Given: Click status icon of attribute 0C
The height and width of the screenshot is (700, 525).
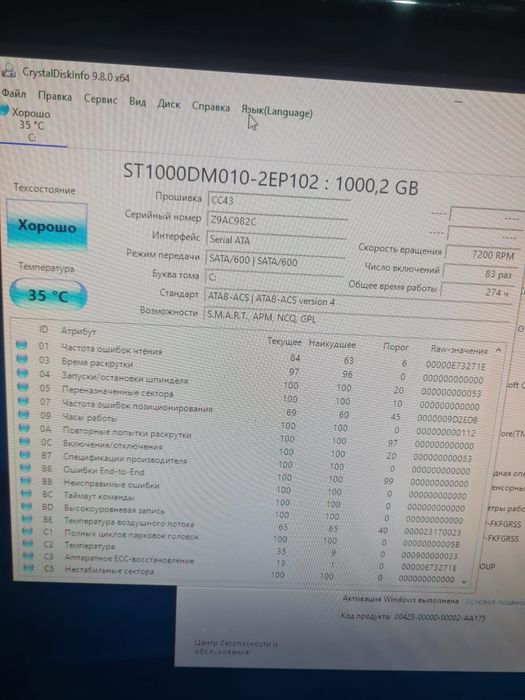Looking at the screenshot, I should [25, 442].
